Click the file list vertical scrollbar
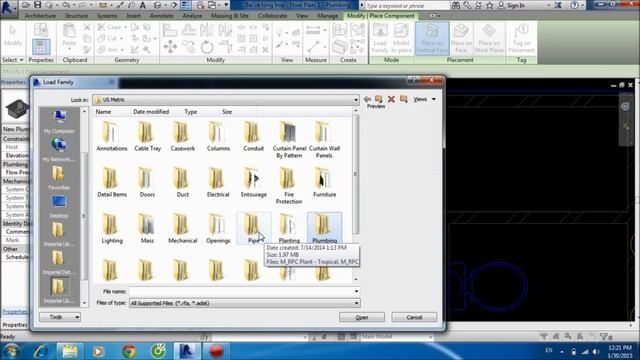This screenshot has width=640, height=360. point(356,175)
